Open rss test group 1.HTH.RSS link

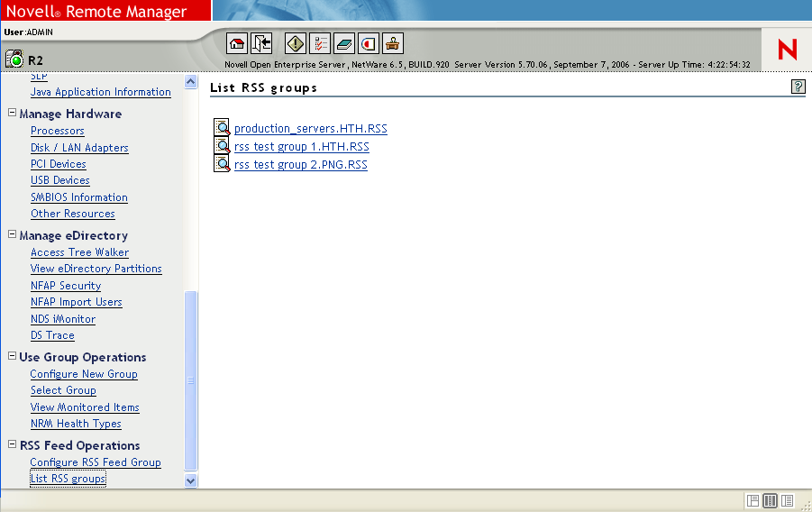click(301, 147)
